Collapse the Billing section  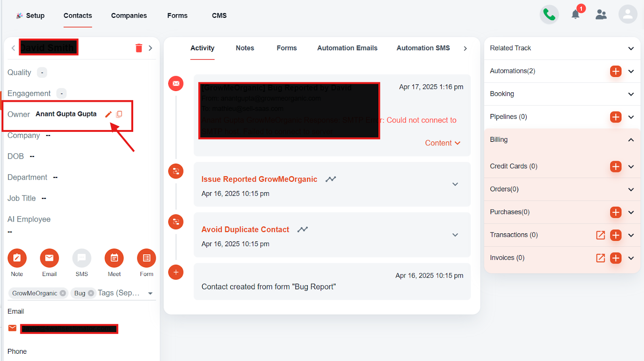pos(631,140)
